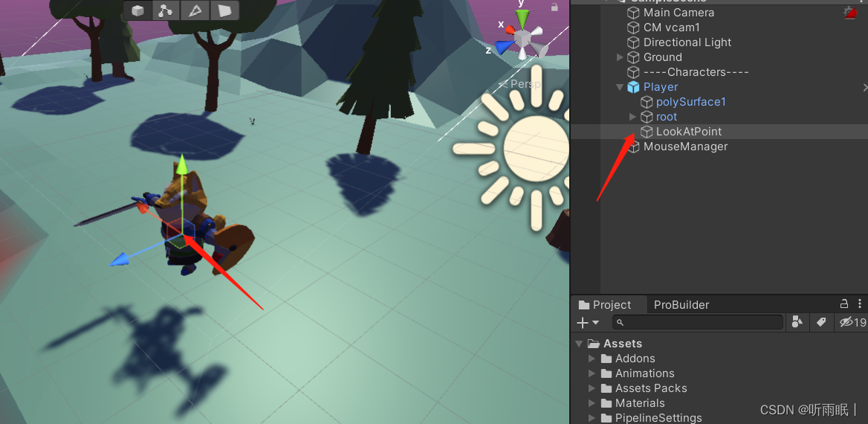
Task: Click the green Y axis cone on scene gizmo
Action: tap(522, 19)
